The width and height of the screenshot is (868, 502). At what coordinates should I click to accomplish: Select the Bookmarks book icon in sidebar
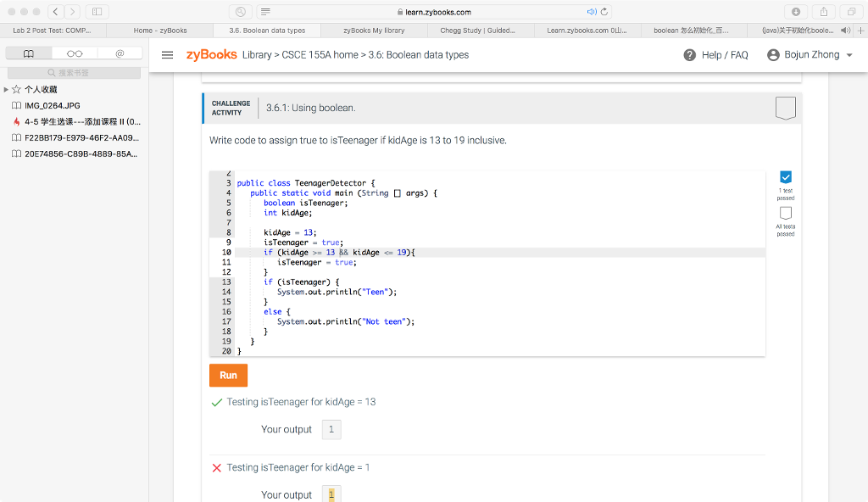[x=29, y=53]
